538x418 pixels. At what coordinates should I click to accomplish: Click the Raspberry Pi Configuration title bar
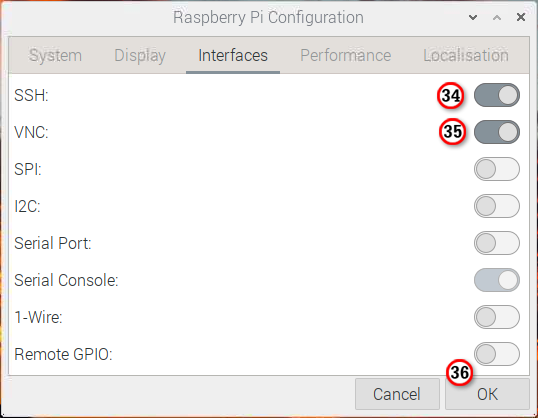click(x=268, y=17)
